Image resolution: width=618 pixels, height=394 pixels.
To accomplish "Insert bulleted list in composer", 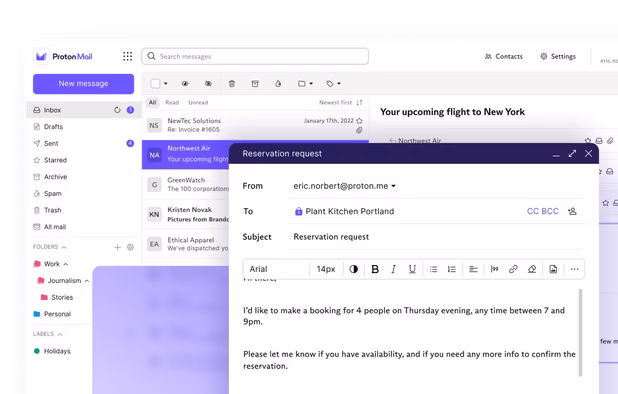I will (433, 269).
